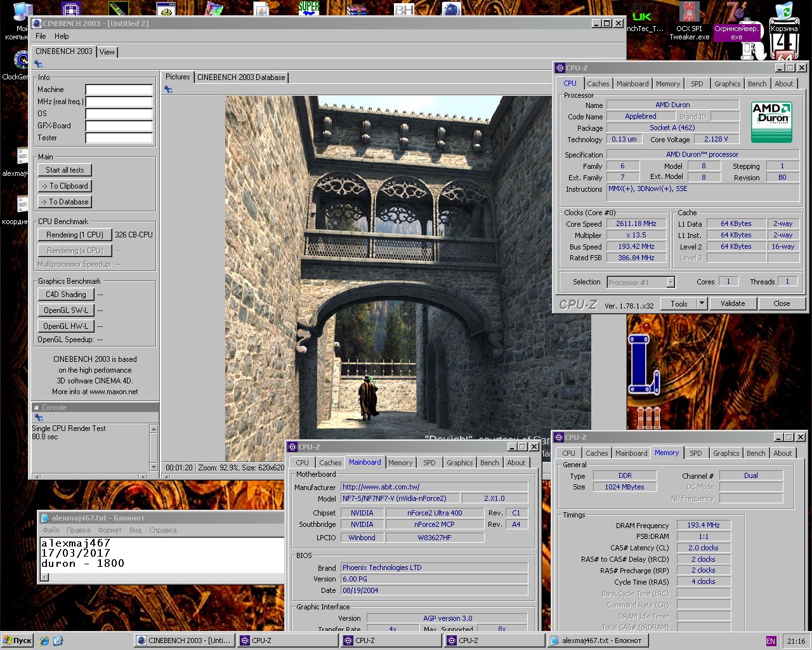Open the Notepad Правка menu
Screen dimensions: 812x650
[78, 530]
